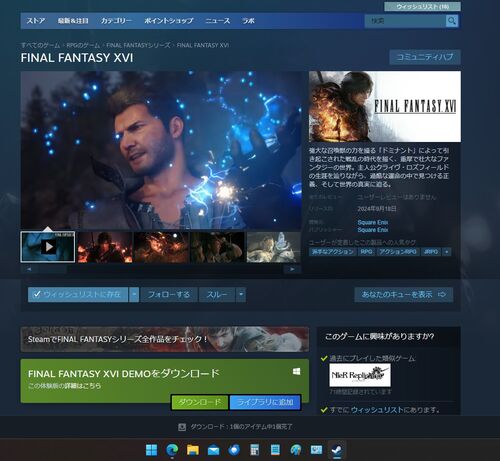This screenshot has height=461, width=500.
Task: Open the ラボ menu item
Action: 248,21
